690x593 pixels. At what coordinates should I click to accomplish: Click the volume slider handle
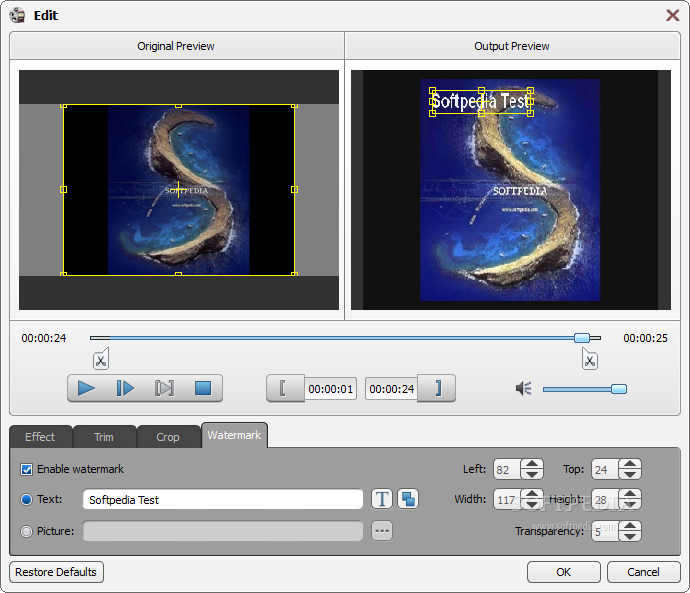(x=619, y=389)
